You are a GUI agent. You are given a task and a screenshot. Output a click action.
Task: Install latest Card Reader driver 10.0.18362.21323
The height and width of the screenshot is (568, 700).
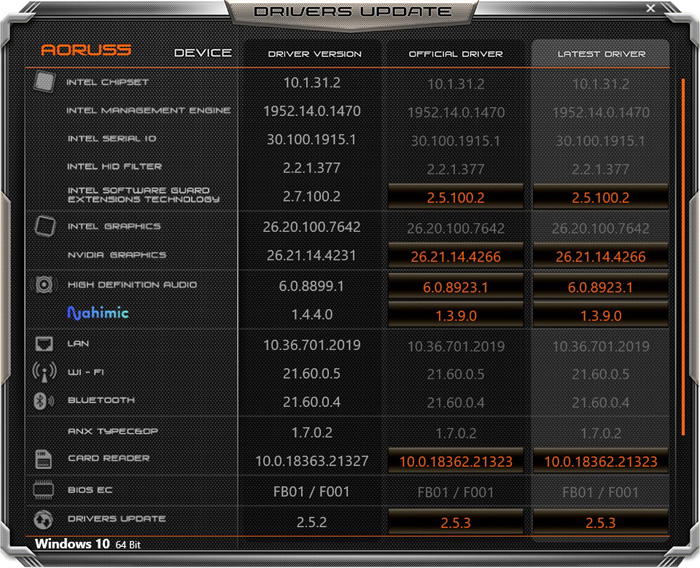(600, 461)
